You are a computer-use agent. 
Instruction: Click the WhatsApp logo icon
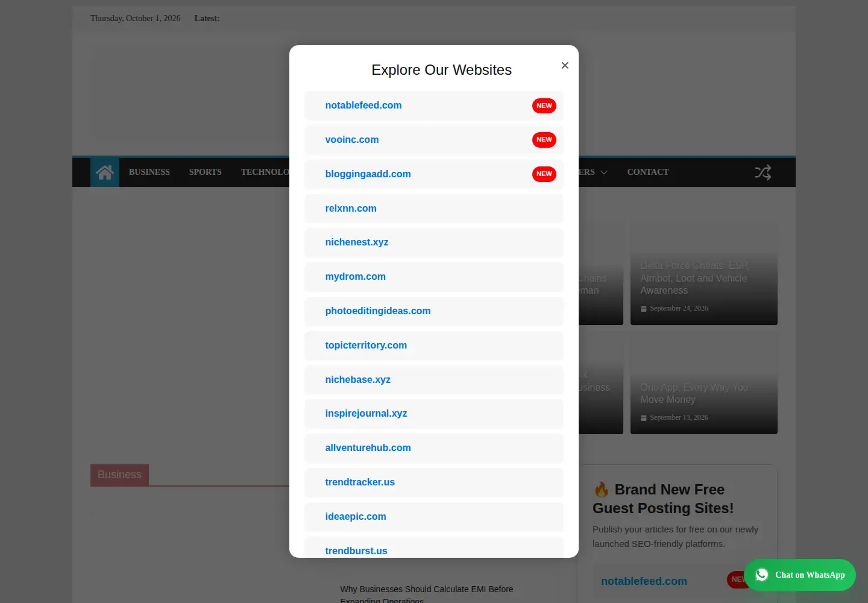tap(762, 575)
